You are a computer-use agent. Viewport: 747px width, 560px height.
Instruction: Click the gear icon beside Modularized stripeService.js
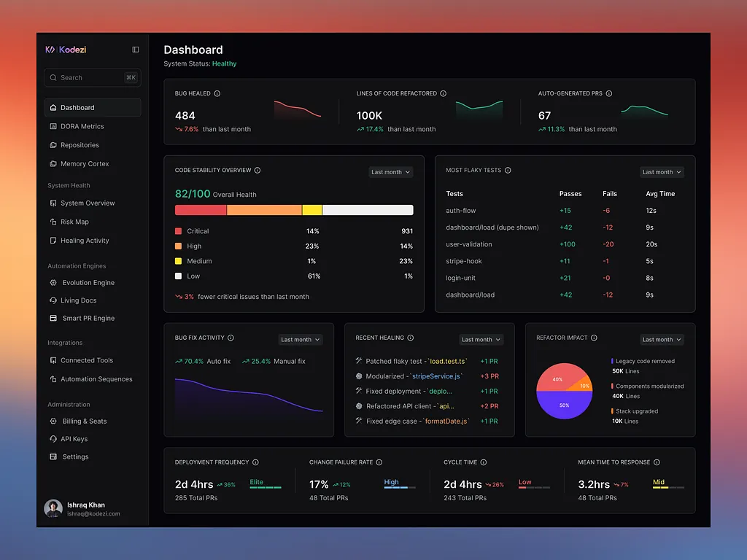[359, 376]
